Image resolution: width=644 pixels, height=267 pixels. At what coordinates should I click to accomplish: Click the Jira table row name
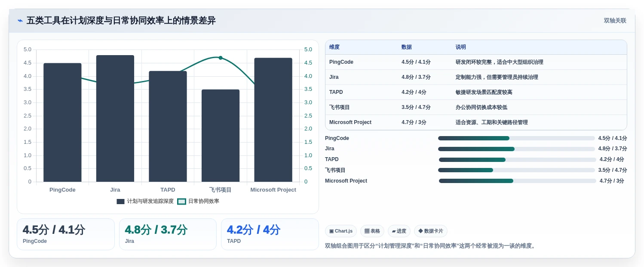point(334,77)
